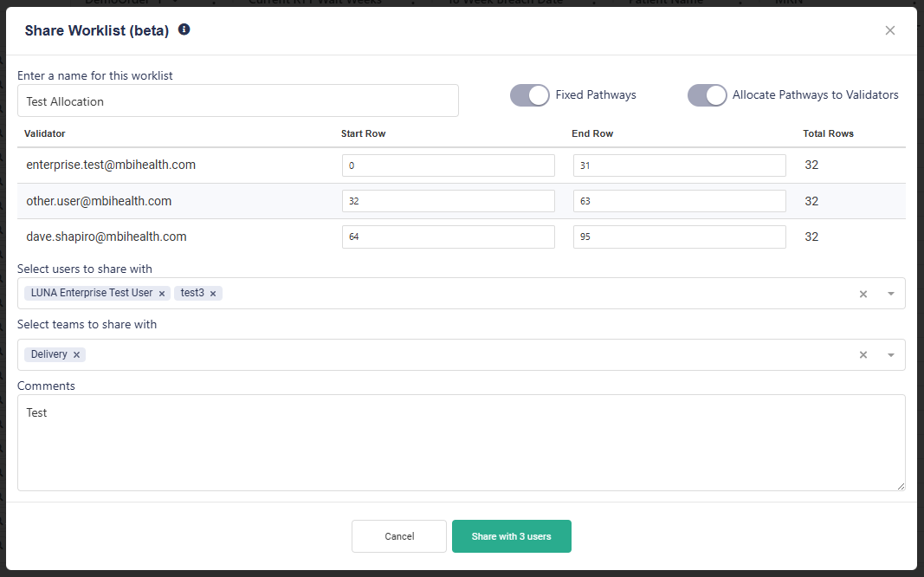Screen dimensions: 924x577
Task: Click the info icon beside Share Worklist title
Action: click(183, 29)
